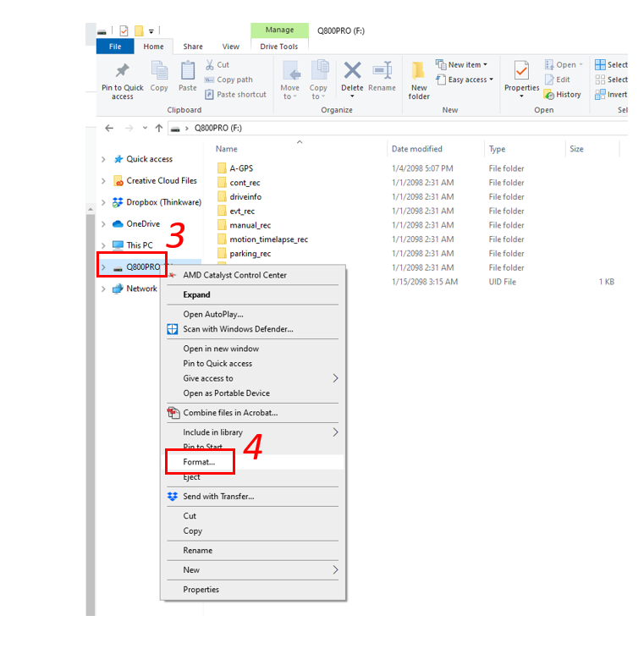This screenshot has width=644, height=654.
Task: Switch to the View ribbon tab
Action: click(x=231, y=47)
